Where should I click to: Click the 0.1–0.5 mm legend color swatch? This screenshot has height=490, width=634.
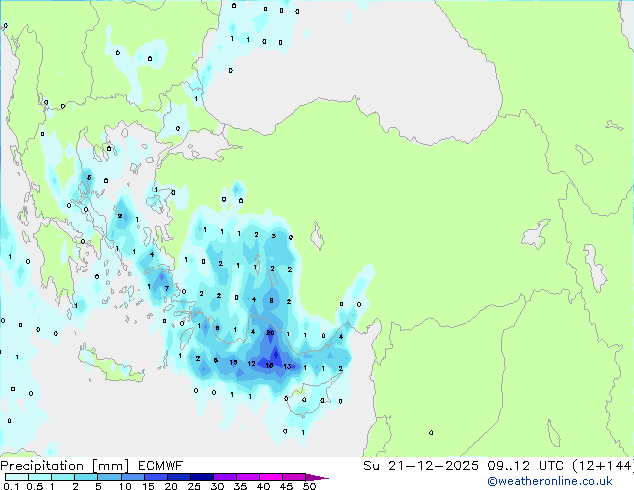click(x=17, y=477)
